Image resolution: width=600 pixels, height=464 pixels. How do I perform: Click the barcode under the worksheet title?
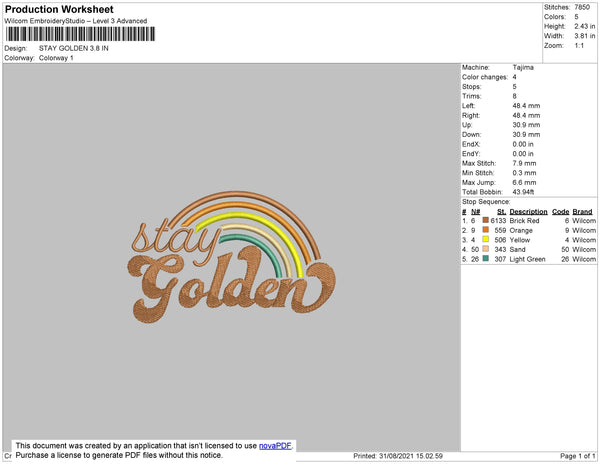click(80, 34)
